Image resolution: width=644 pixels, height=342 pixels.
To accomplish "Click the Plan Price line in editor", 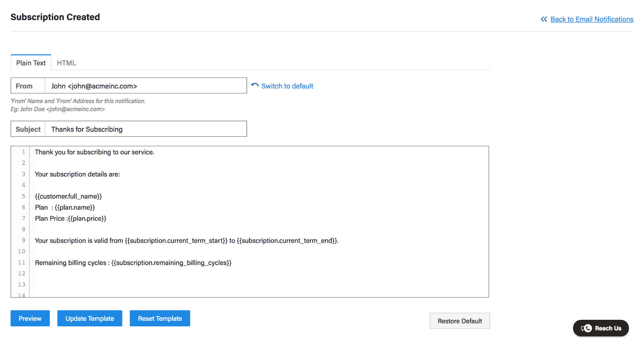I will 71,218.
